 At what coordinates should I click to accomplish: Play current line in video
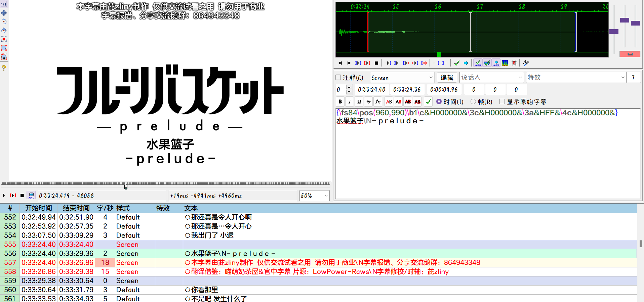(x=13, y=195)
